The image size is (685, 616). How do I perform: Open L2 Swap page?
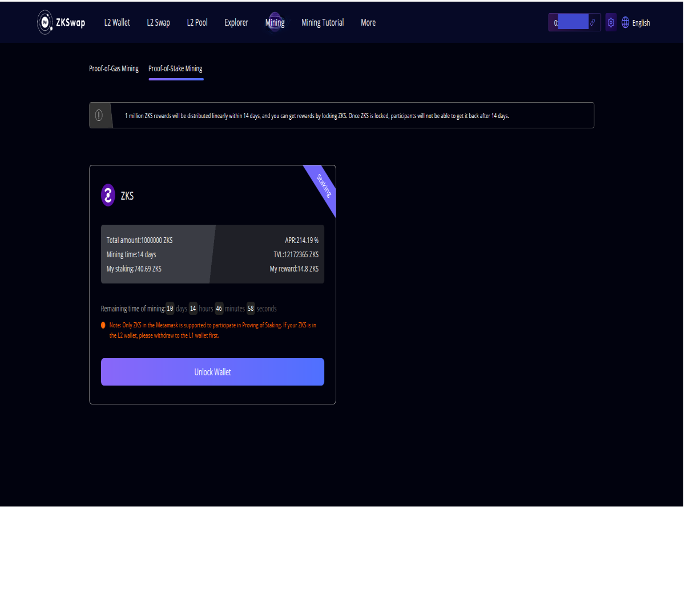pos(158,22)
